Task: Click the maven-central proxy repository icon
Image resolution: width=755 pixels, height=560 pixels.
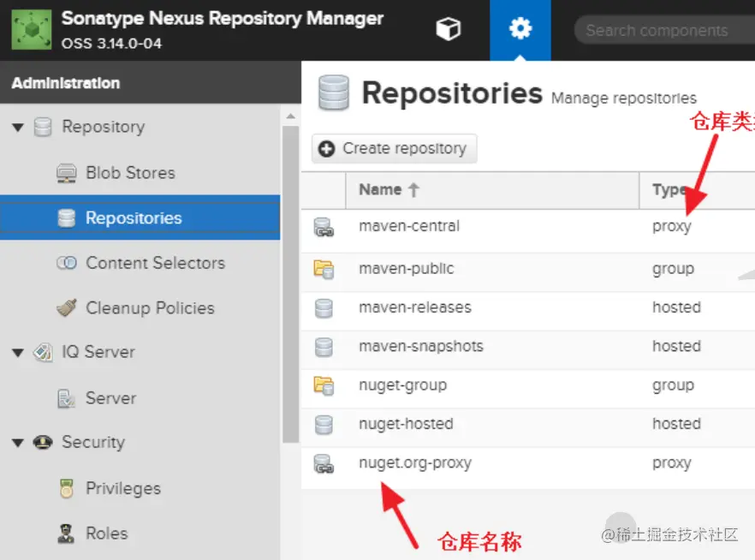Action: (x=324, y=227)
